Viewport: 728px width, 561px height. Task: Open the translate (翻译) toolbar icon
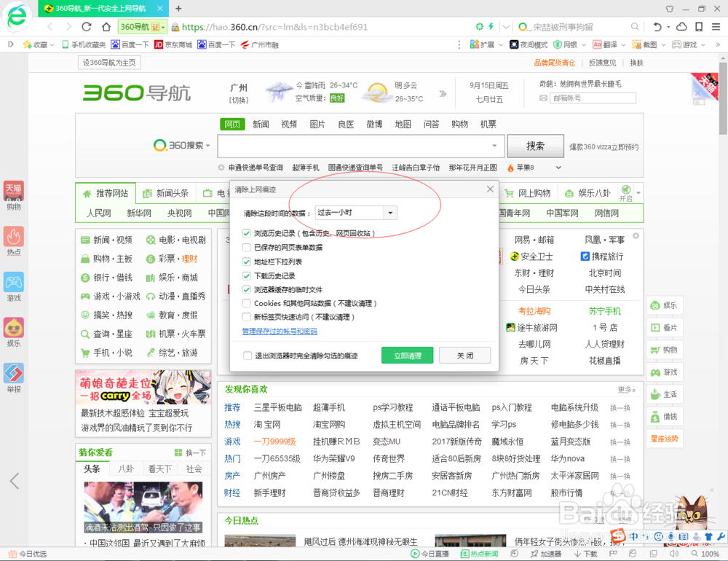coord(598,44)
